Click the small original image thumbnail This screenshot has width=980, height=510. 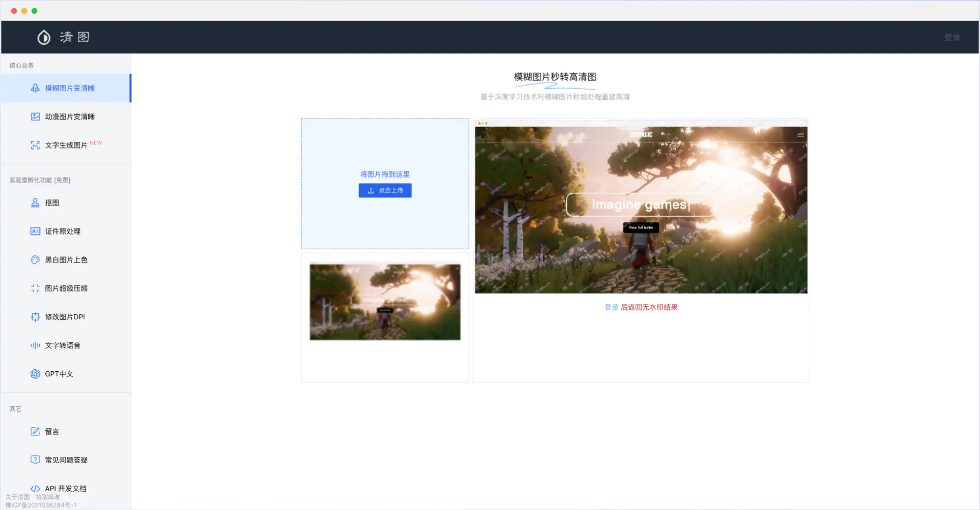[x=385, y=302]
